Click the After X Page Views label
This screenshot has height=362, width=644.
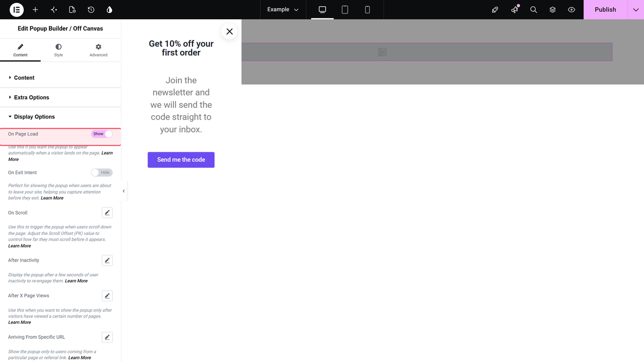point(28,296)
